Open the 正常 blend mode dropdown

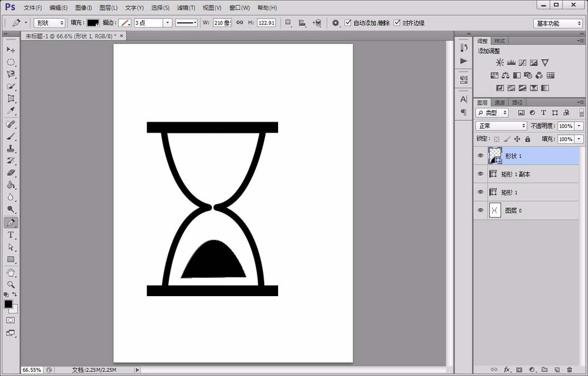pos(501,126)
